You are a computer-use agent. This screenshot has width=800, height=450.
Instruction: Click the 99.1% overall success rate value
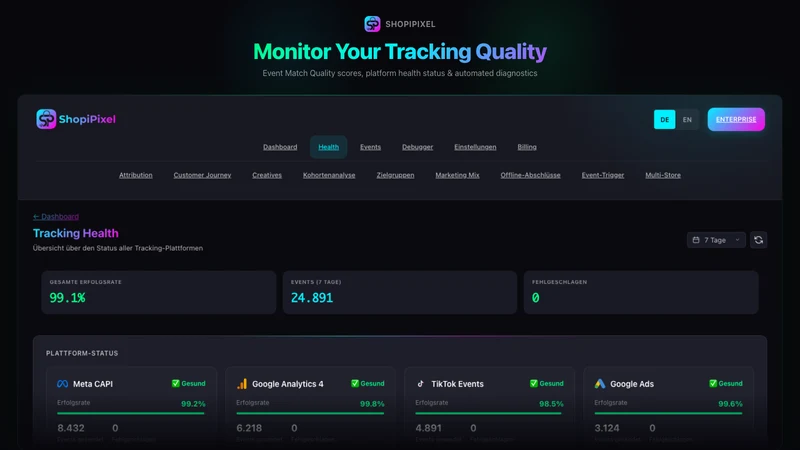[x=67, y=298]
